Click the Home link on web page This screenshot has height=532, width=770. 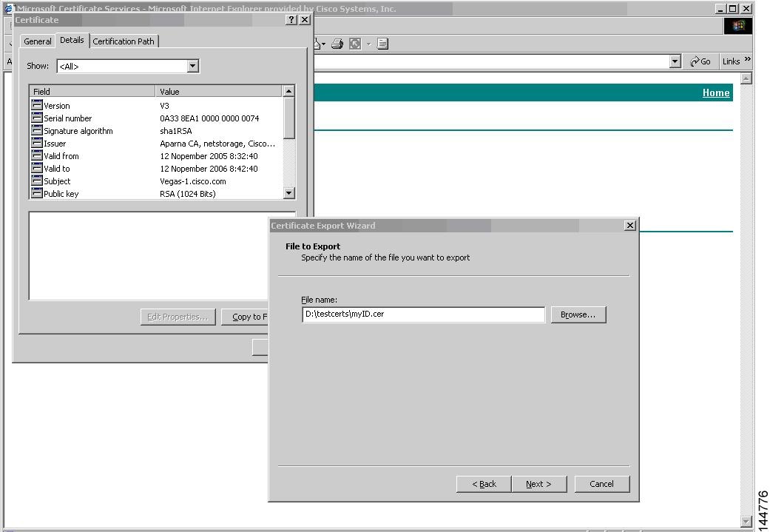[x=715, y=92]
